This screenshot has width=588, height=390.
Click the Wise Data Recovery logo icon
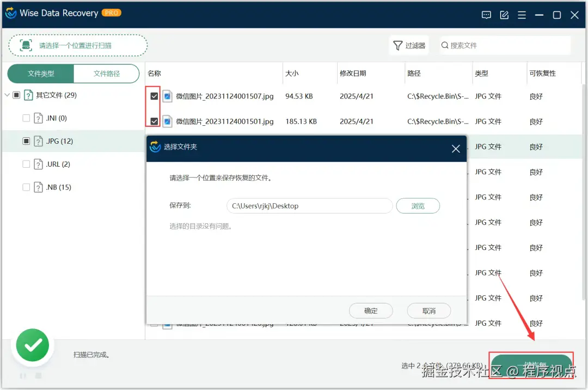[x=11, y=13]
